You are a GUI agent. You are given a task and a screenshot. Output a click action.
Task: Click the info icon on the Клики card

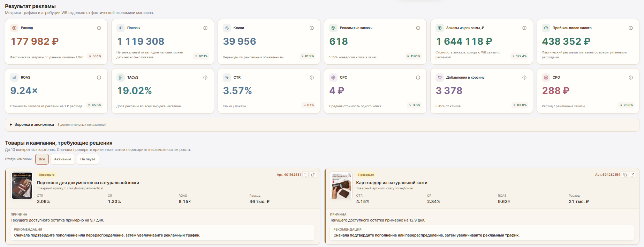tap(312, 28)
